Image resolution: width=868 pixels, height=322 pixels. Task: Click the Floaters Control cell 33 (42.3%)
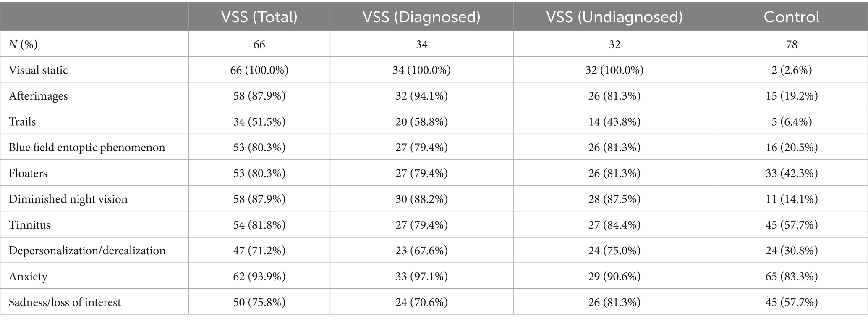pos(791,173)
